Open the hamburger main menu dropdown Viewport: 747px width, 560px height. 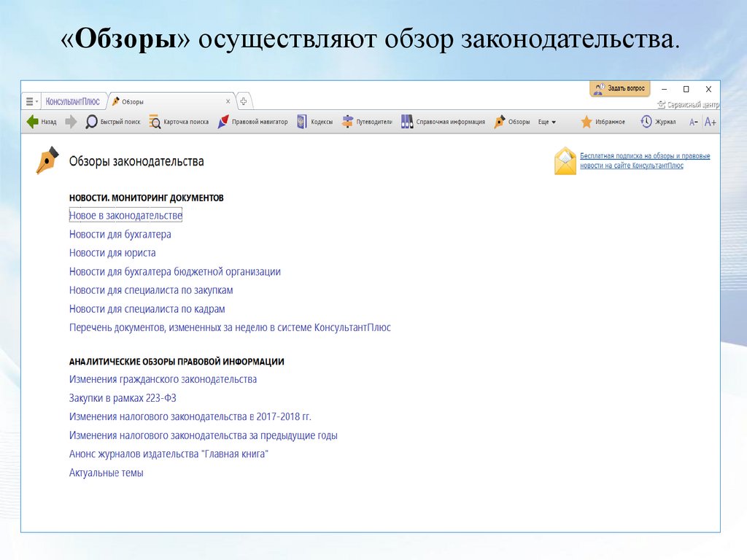pyautogui.click(x=30, y=101)
